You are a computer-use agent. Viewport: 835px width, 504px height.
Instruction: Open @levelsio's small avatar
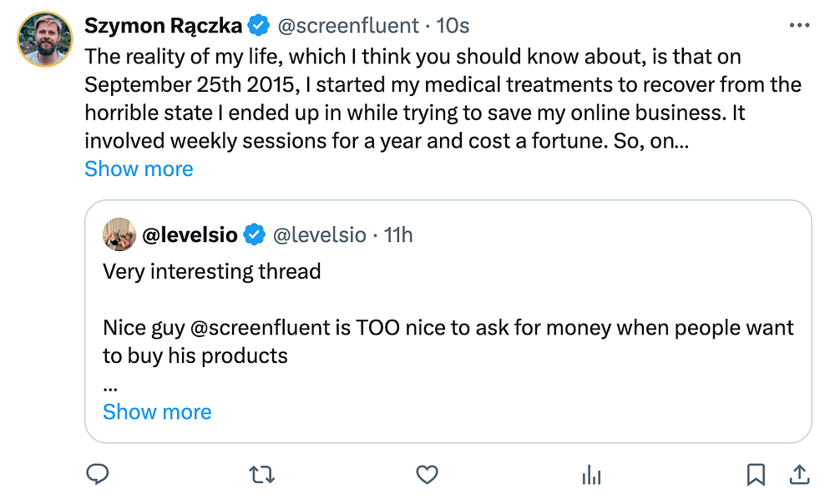tap(119, 235)
